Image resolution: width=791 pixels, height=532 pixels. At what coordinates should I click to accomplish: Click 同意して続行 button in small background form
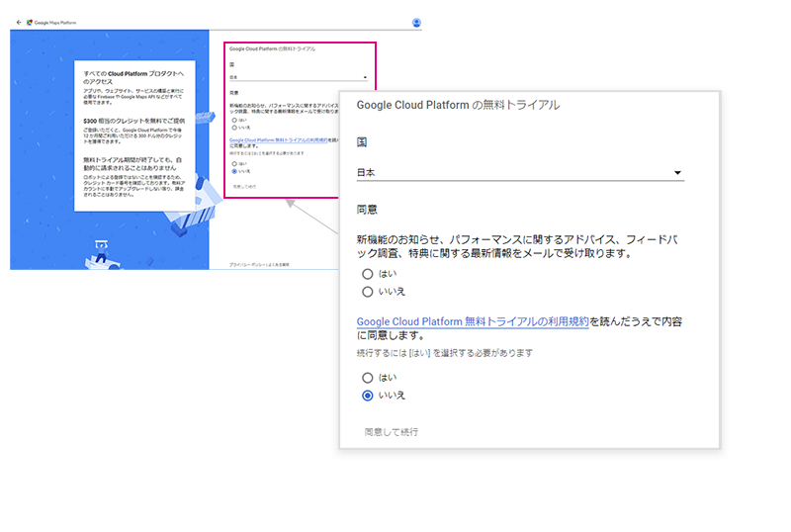(x=244, y=186)
